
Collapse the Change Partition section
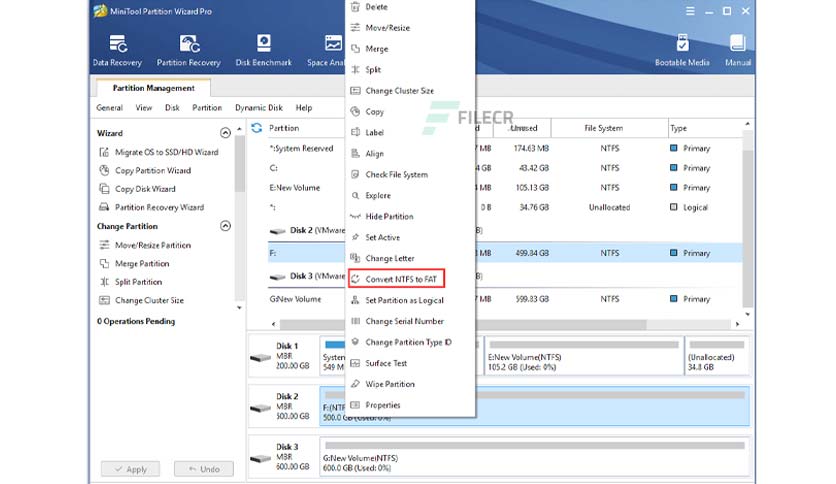[226, 226]
